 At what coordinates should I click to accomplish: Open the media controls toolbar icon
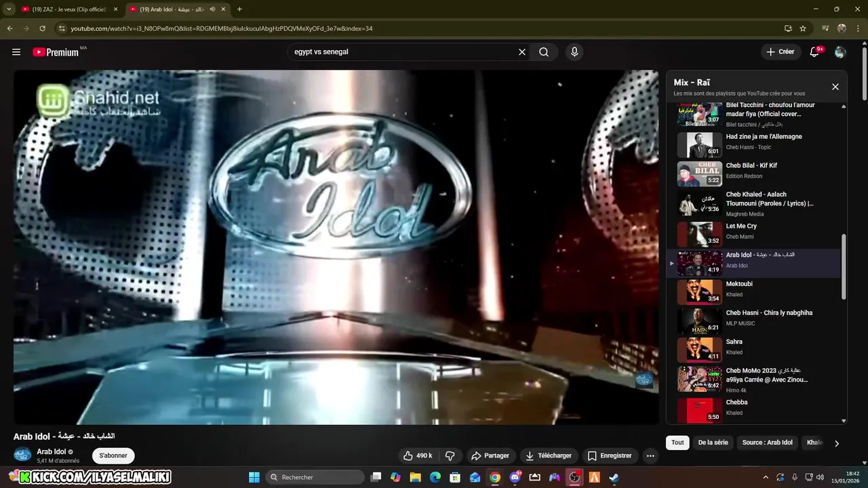point(825,28)
